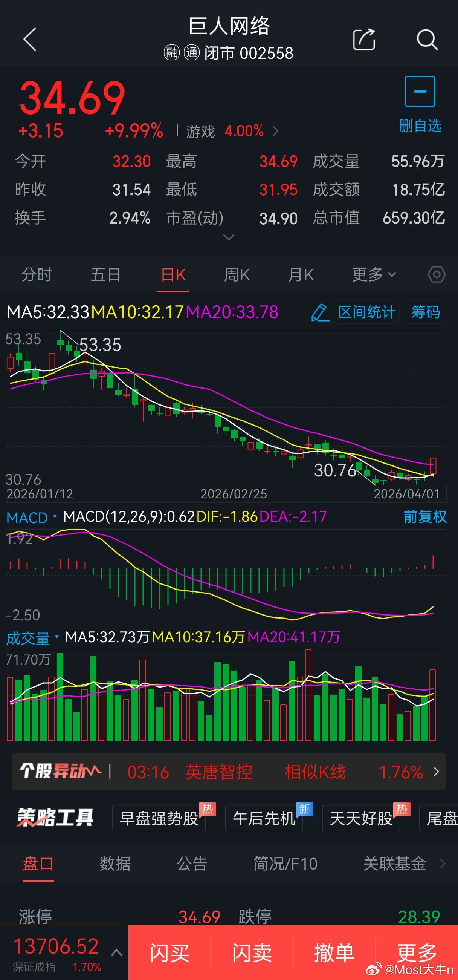Tap the latest red volume bar
Screen dimensions: 458x980
coord(432,705)
